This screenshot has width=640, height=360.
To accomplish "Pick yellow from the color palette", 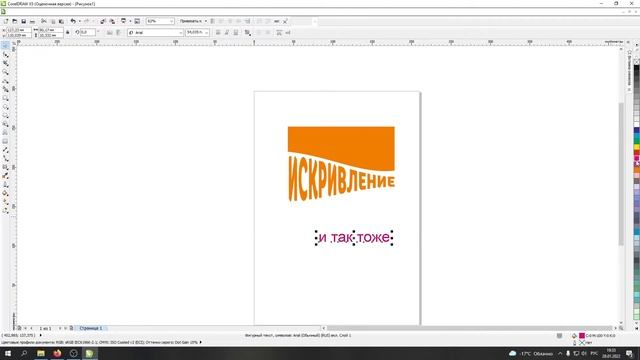I will pyautogui.click(x=636, y=147).
